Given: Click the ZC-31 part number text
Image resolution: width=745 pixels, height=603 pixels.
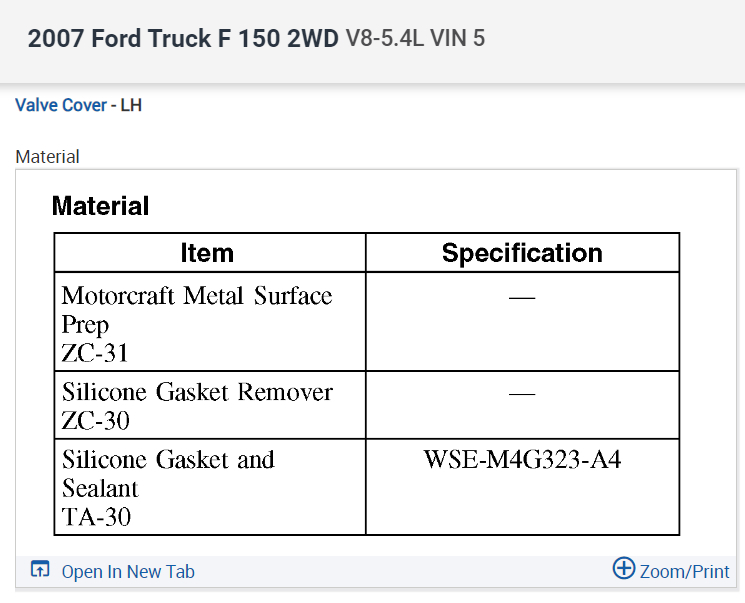Looking at the screenshot, I should coord(95,353).
